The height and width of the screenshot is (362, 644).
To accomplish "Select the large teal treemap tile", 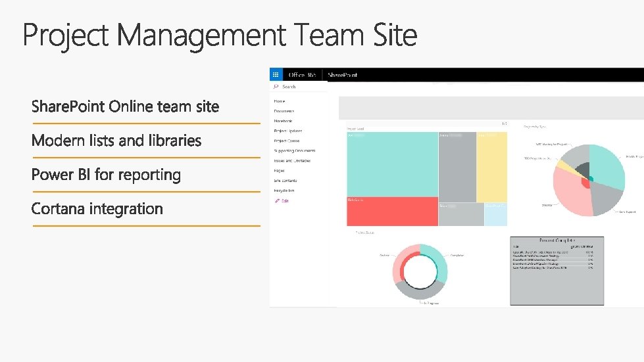I will pos(392,164).
